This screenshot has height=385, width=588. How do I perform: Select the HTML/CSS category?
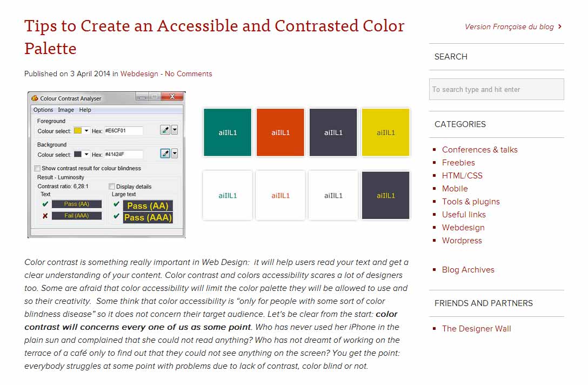(x=462, y=175)
